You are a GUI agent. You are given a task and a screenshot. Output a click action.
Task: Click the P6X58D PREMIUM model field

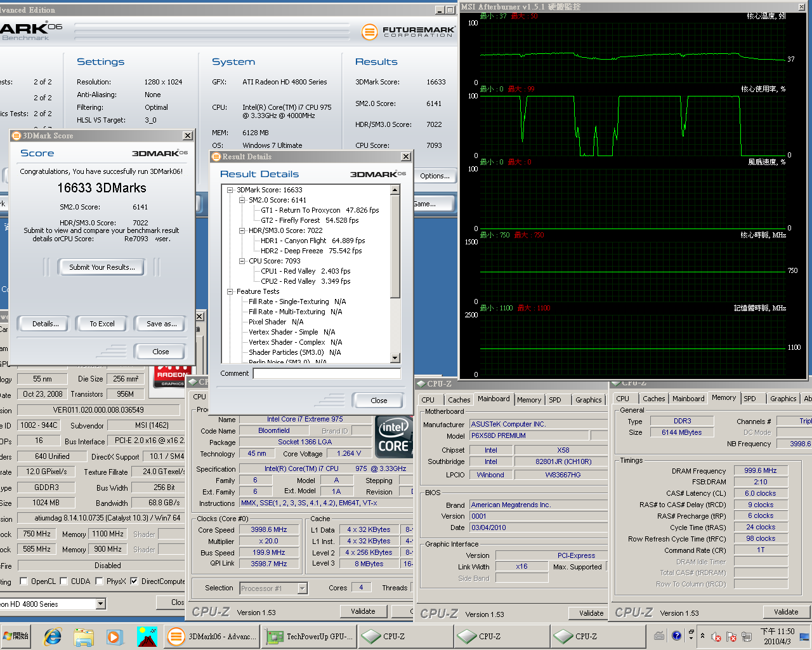(x=530, y=435)
